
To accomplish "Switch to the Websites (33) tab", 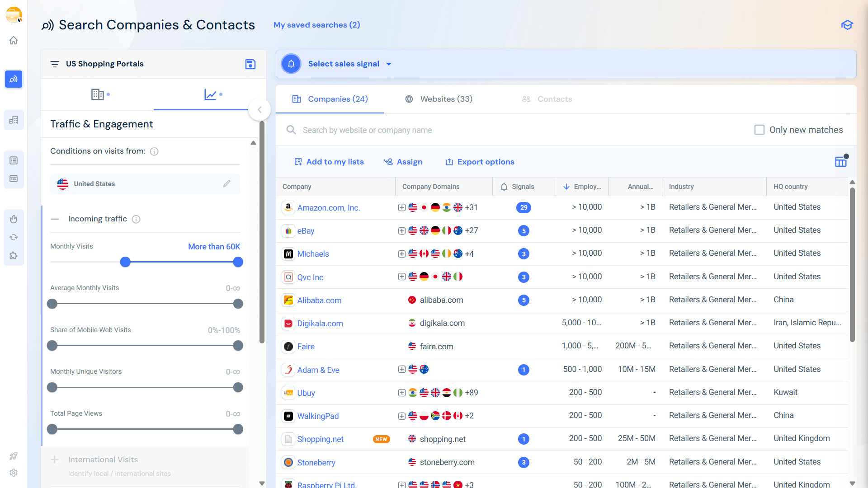I will click(439, 99).
